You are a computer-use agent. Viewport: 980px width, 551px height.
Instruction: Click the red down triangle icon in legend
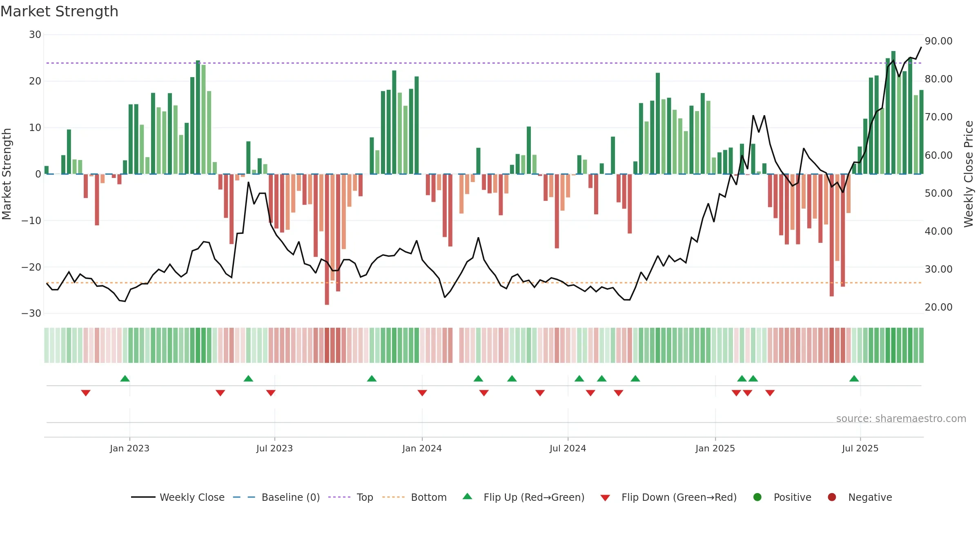(605, 498)
